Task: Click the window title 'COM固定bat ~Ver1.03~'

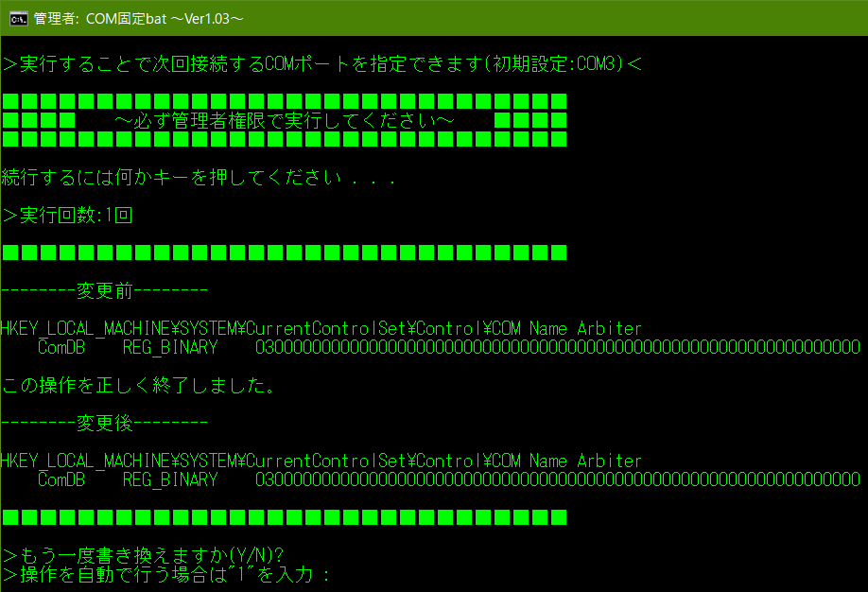Action: click(165, 19)
